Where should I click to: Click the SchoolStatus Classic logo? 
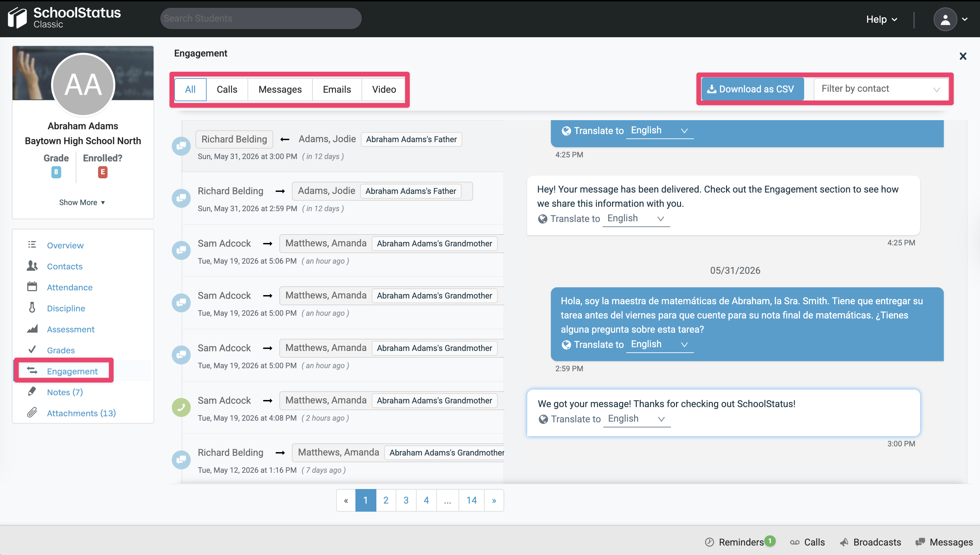pyautogui.click(x=64, y=18)
